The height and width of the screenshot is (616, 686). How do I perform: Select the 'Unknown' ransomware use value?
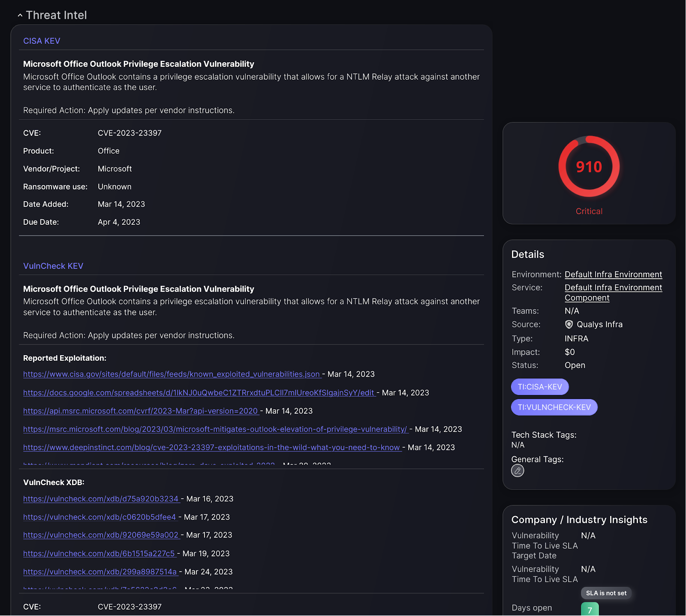(114, 187)
